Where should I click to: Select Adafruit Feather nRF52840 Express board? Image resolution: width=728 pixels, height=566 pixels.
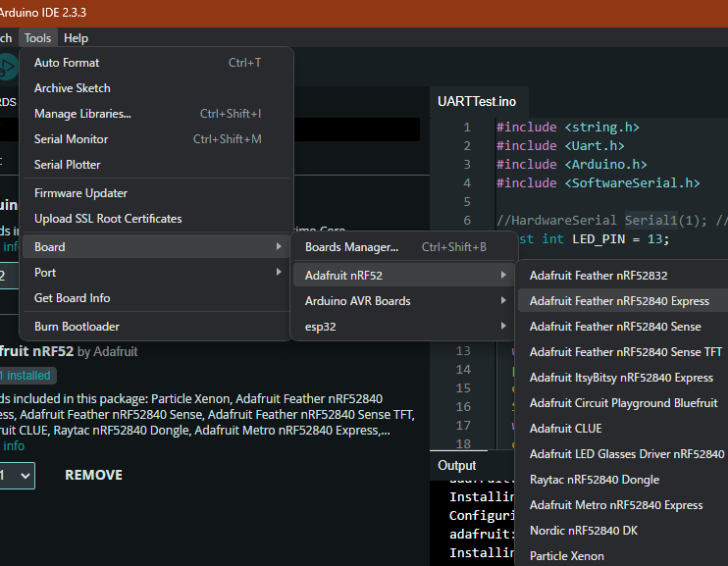623,301
